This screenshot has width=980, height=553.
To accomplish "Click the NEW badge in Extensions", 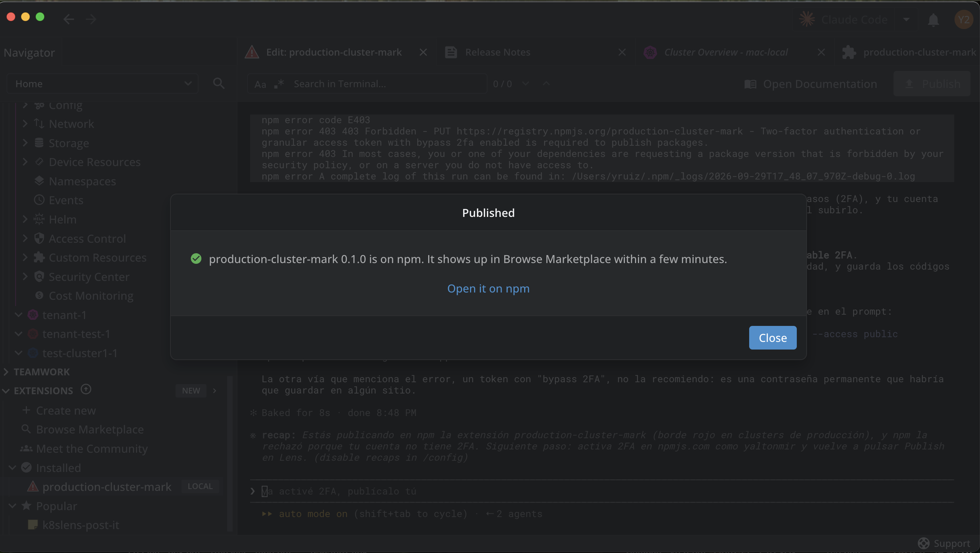I will coord(190,391).
